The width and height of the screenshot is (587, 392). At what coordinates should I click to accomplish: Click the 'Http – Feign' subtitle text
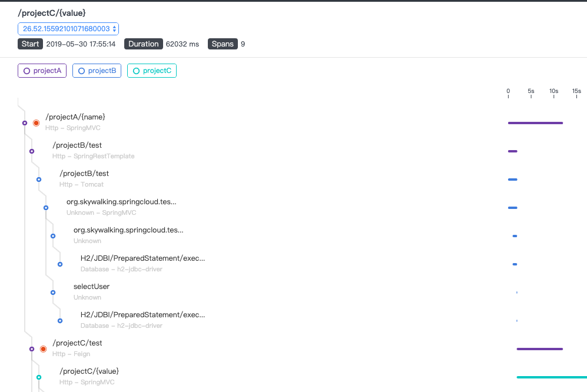click(71, 354)
